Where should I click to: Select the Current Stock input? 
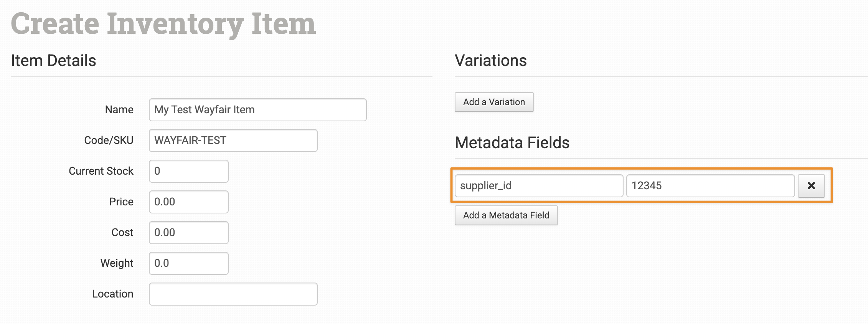(x=188, y=171)
